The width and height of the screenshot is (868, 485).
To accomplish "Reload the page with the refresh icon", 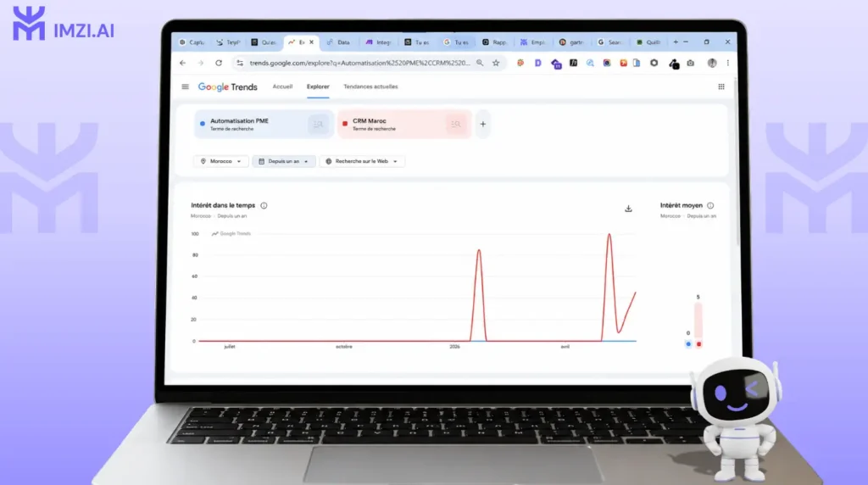I will (219, 63).
